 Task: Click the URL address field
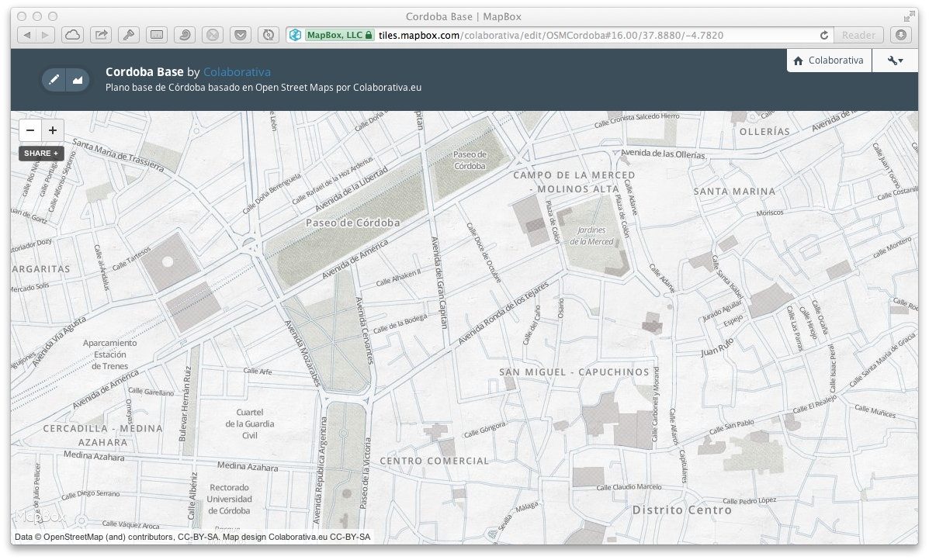point(590,35)
